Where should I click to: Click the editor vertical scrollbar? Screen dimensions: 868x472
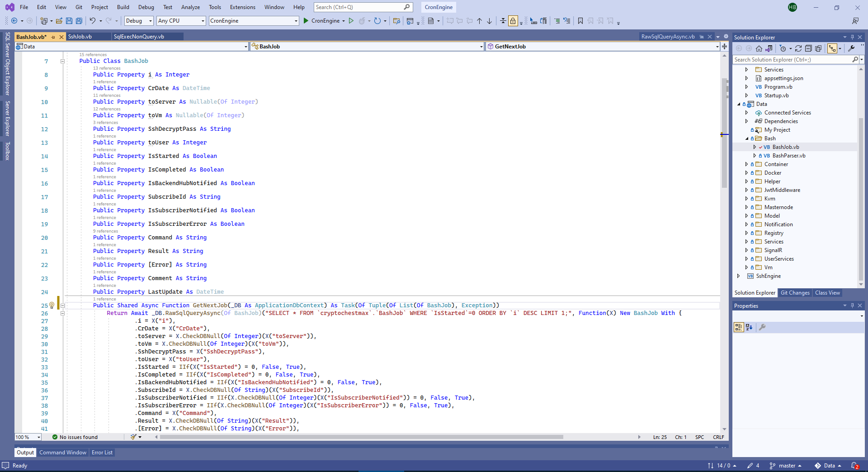pyautogui.click(x=724, y=133)
